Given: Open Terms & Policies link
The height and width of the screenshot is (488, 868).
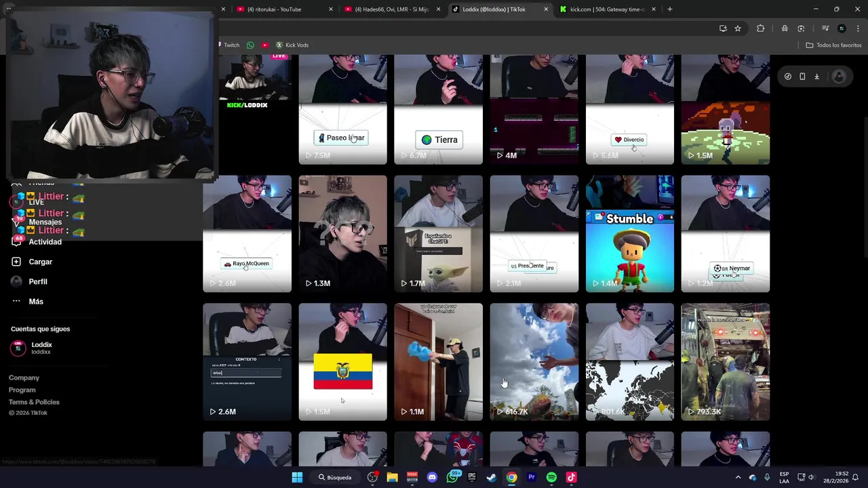Looking at the screenshot, I should point(34,402).
